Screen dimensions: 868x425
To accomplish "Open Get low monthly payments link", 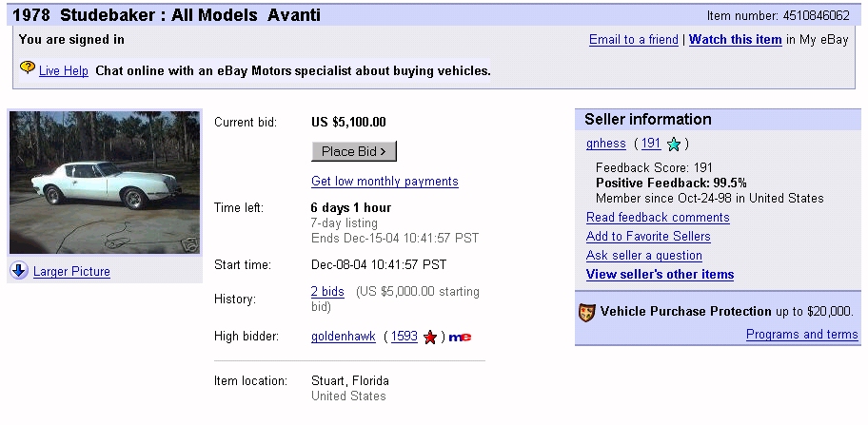I will (x=385, y=181).
